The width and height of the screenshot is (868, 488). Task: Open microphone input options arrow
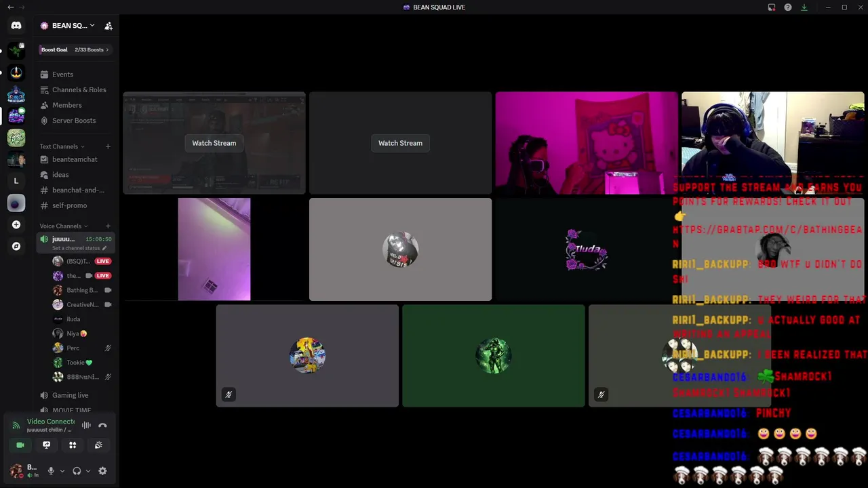[x=62, y=471]
